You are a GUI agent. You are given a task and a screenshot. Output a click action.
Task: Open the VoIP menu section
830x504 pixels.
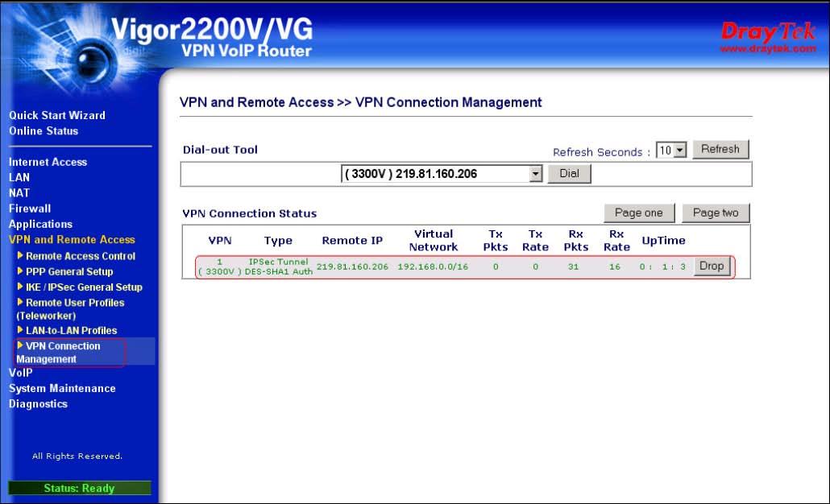(x=21, y=373)
